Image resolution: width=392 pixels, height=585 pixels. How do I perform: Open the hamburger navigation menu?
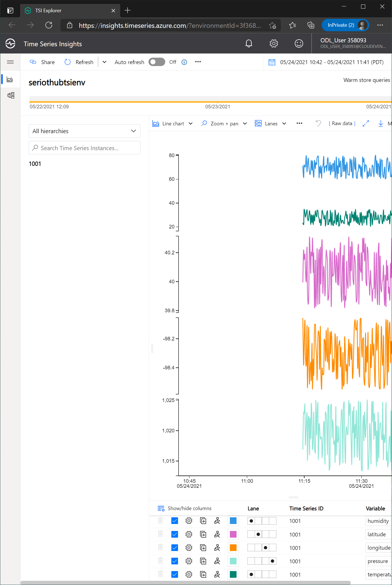click(x=10, y=62)
